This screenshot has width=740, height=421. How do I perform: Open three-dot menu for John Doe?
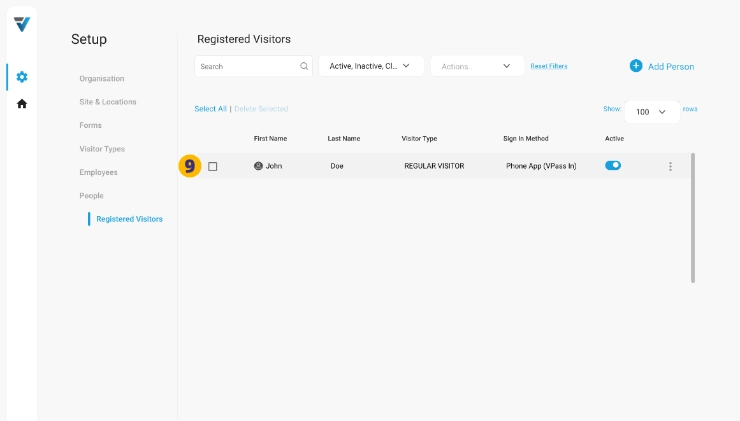670,166
